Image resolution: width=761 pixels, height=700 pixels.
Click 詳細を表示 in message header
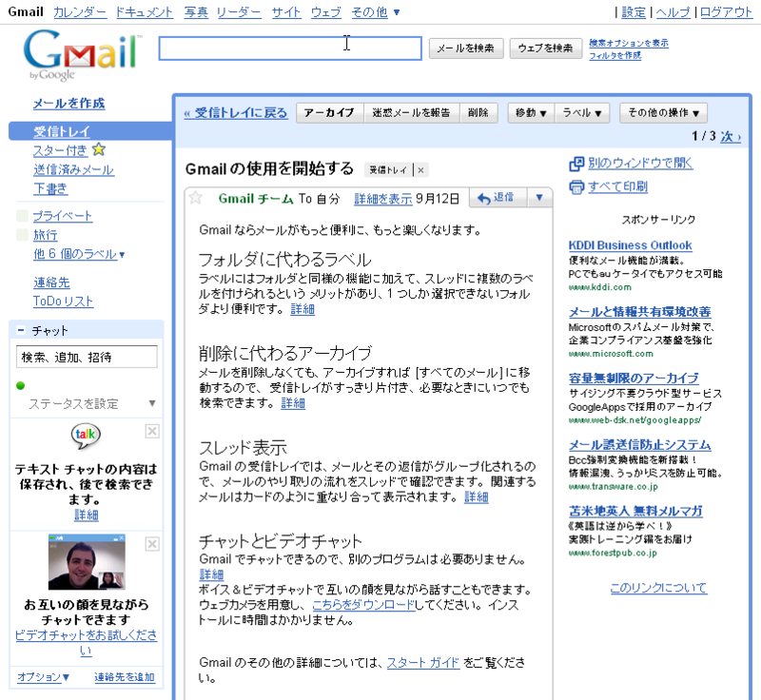[x=383, y=199]
